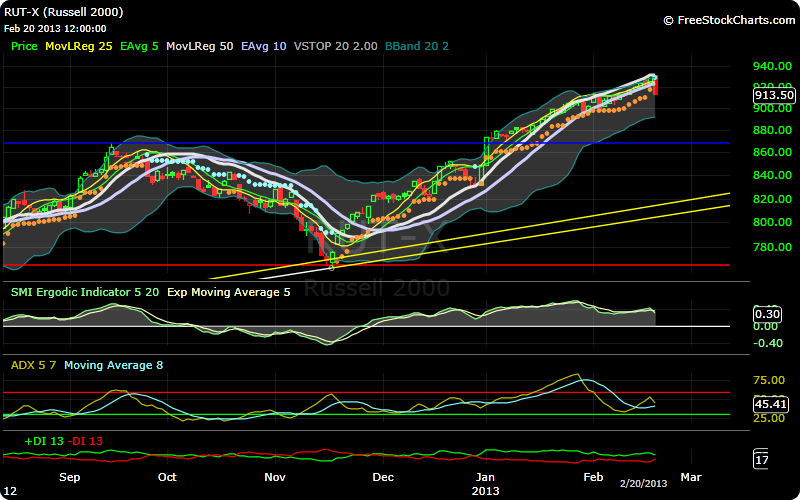Click the Feb month label
Viewport: 800px width, 500px height.
[x=593, y=478]
